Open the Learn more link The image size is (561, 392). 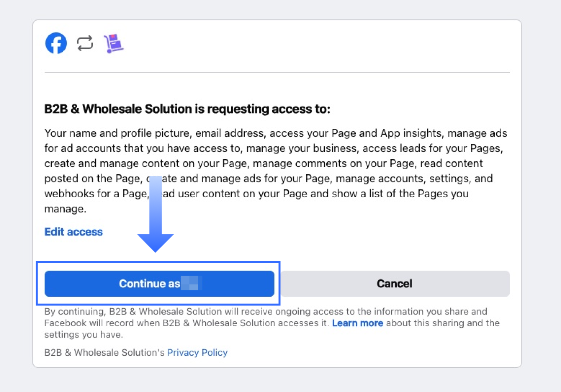pos(357,323)
